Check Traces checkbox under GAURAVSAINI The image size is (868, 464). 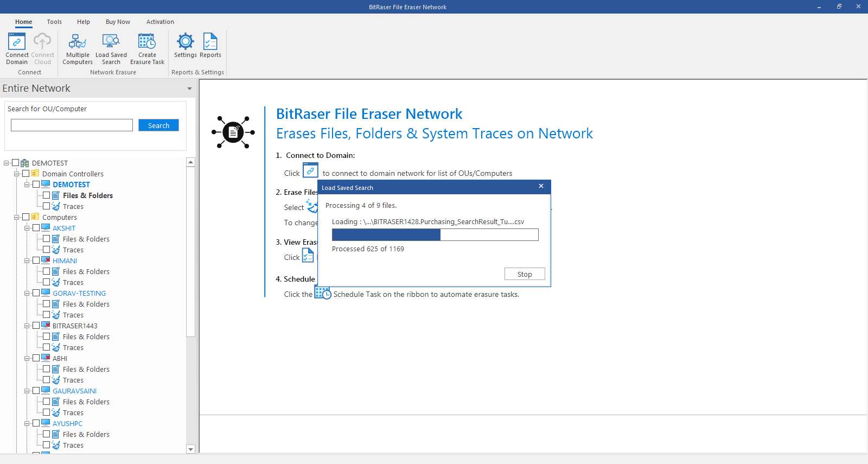(46, 412)
